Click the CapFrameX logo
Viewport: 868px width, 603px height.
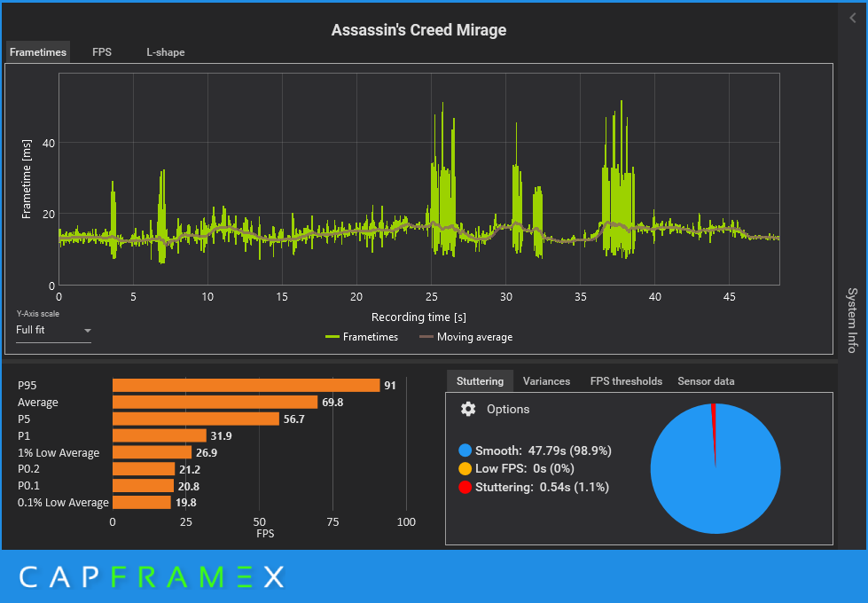click(x=152, y=577)
